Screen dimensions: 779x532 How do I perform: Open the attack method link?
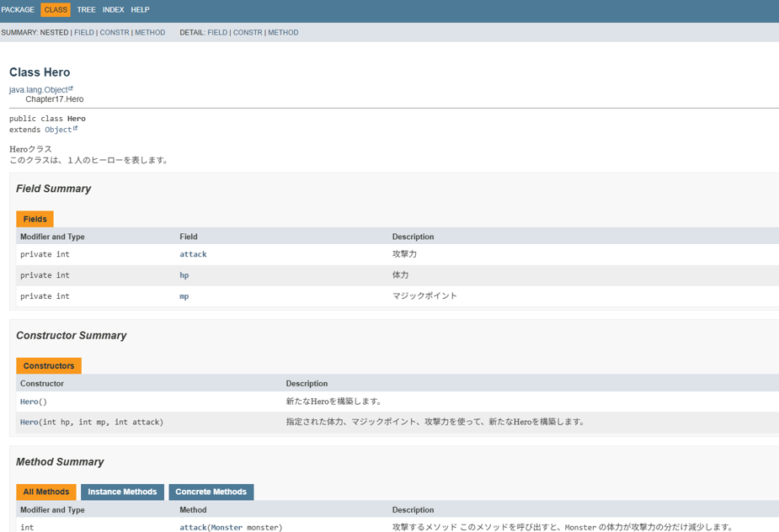[193, 528]
